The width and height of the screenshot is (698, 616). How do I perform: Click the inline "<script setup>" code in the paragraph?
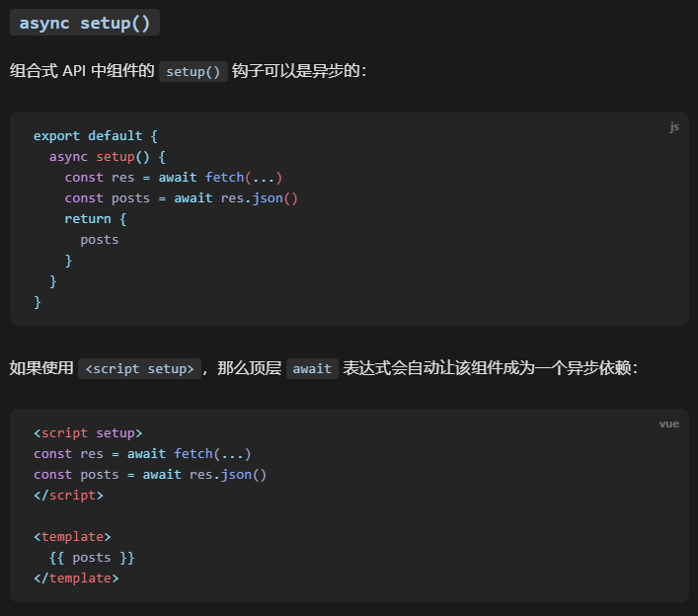click(x=140, y=368)
